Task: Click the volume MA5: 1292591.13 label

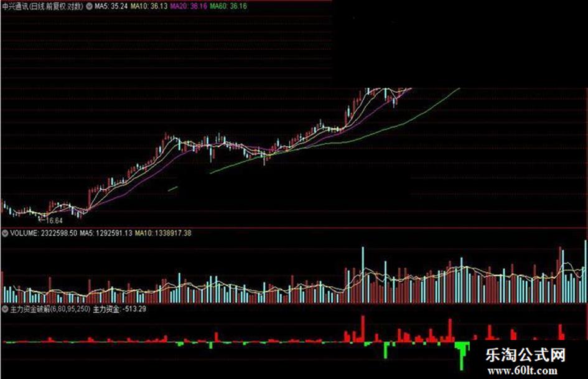Action: pyautogui.click(x=106, y=233)
